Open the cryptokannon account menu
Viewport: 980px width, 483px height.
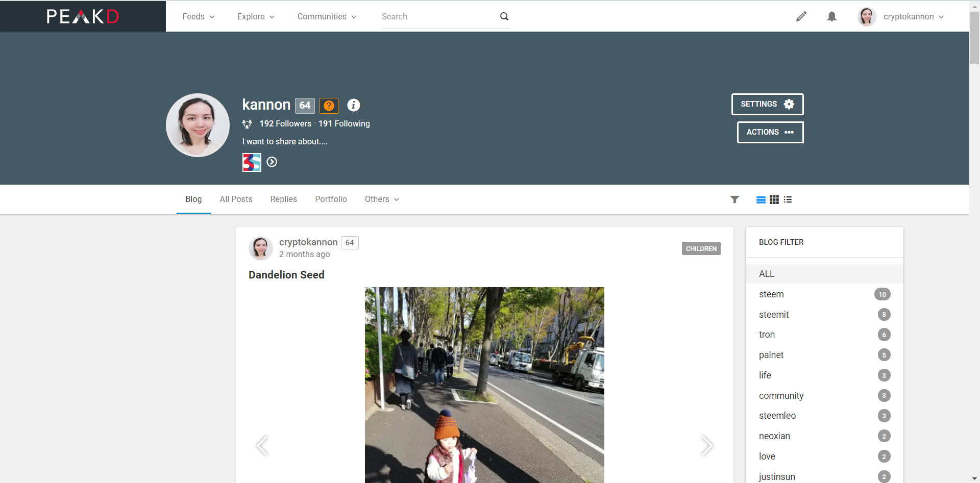(914, 16)
